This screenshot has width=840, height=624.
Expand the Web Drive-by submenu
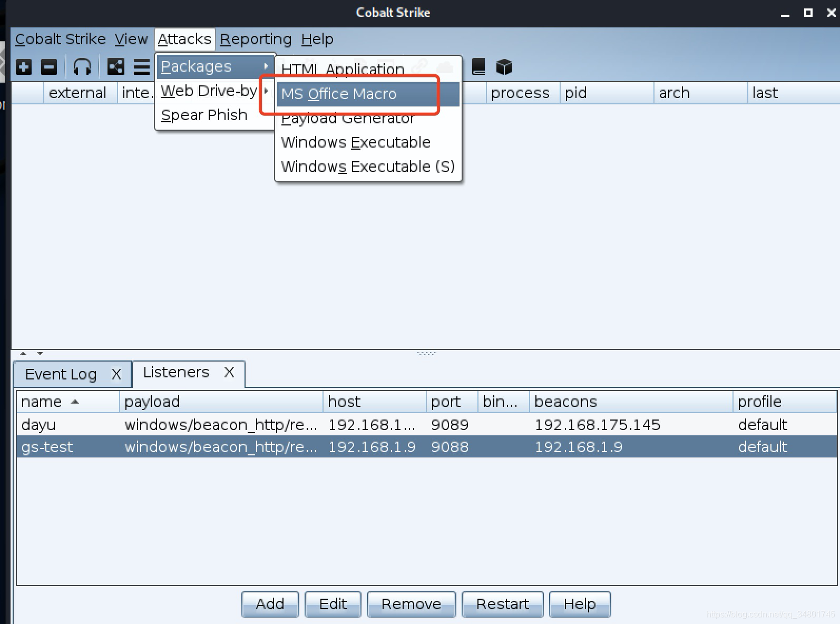216,91
